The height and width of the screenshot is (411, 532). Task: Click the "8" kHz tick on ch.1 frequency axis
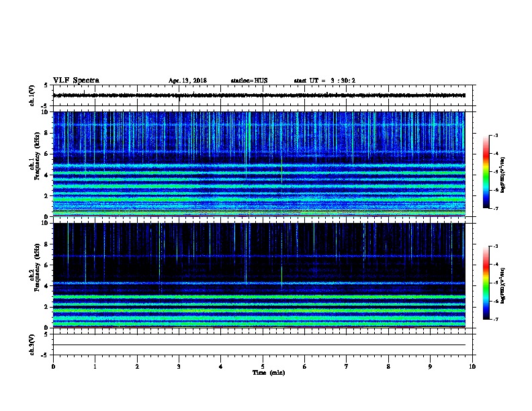pos(46,133)
